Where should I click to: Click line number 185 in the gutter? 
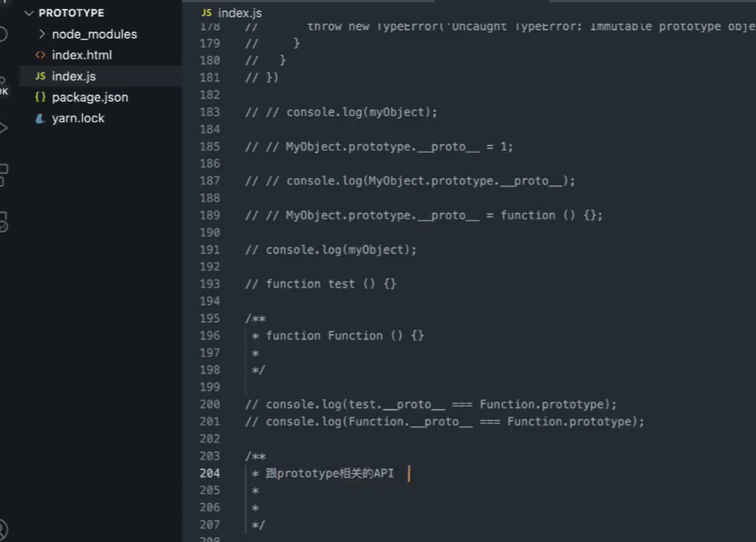(209, 147)
